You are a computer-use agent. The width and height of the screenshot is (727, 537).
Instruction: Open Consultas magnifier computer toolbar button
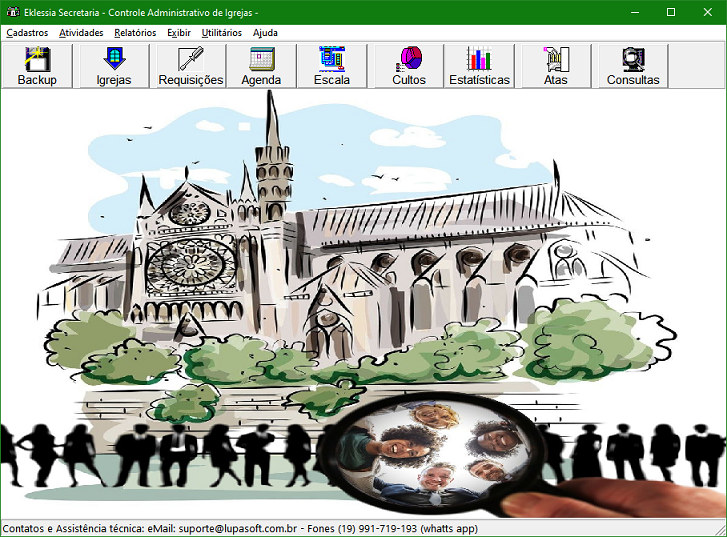(x=633, y=66)
